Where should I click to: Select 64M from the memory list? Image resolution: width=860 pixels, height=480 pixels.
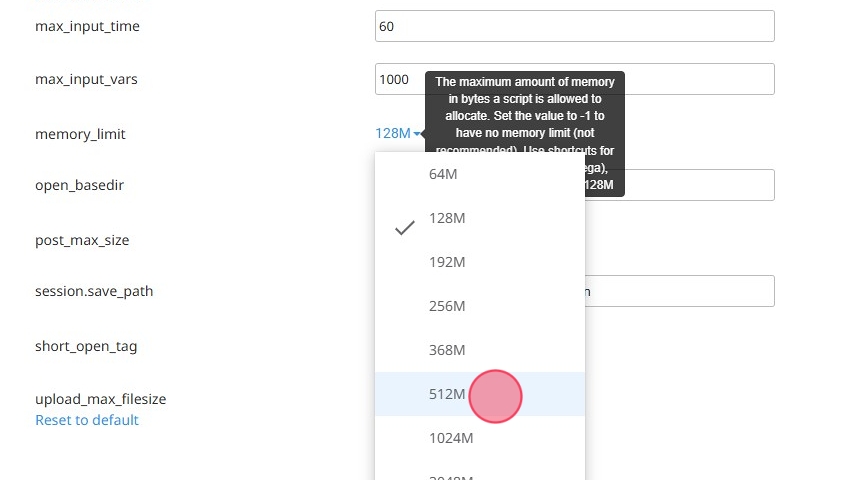tap(443, 174)
